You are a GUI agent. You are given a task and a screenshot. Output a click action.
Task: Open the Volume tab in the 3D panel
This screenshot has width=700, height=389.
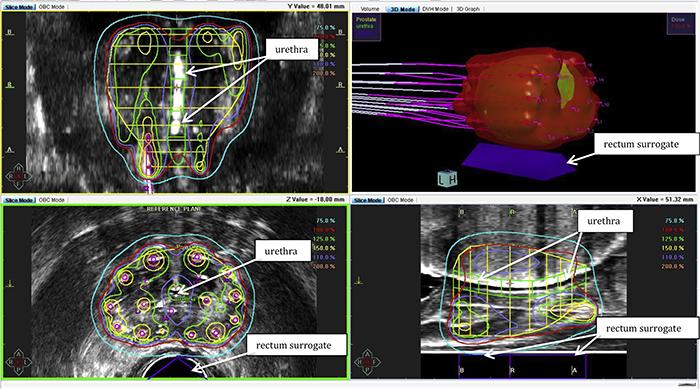pos(370,9)
